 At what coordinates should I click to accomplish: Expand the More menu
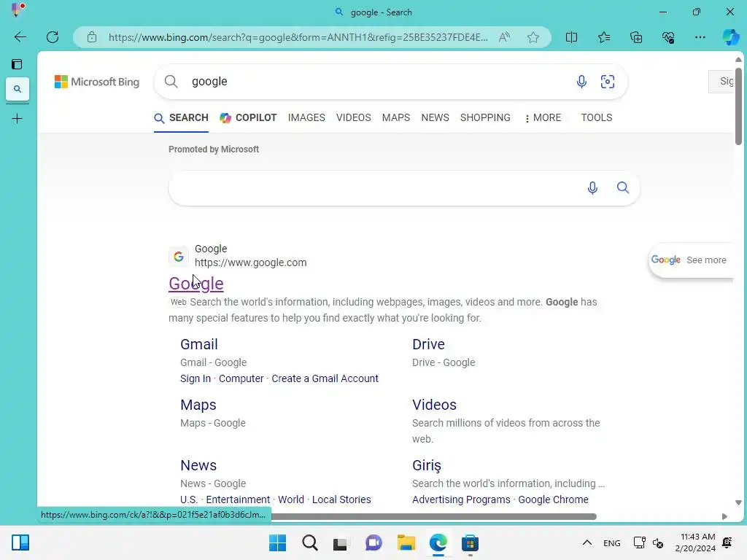543,117
